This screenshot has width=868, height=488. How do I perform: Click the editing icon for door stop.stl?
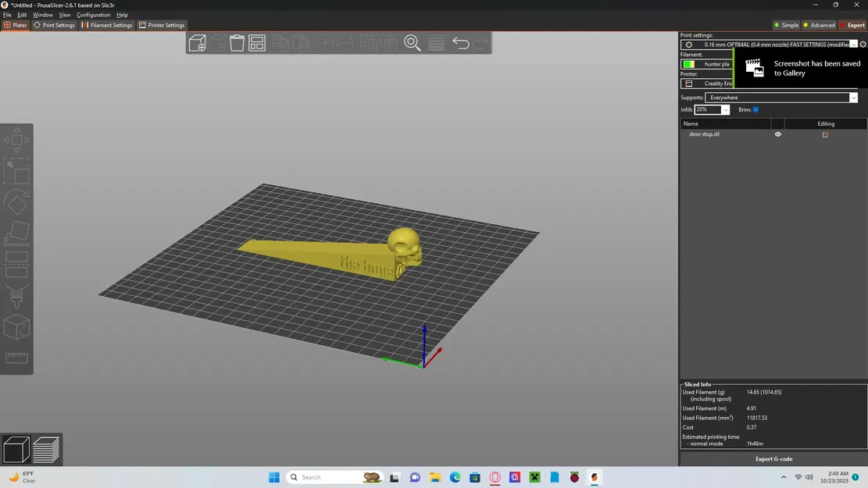pos(825,134)
